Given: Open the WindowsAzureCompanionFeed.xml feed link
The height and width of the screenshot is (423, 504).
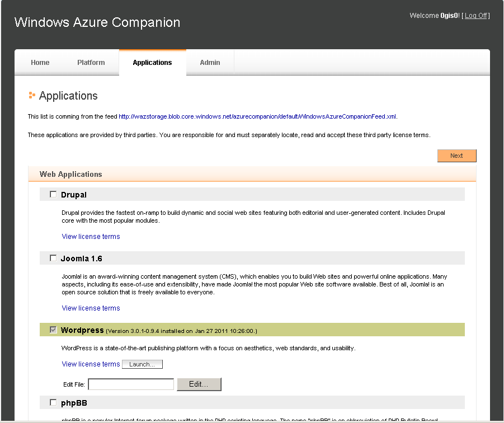Looking at the screenshot, I should pos(258,116).
